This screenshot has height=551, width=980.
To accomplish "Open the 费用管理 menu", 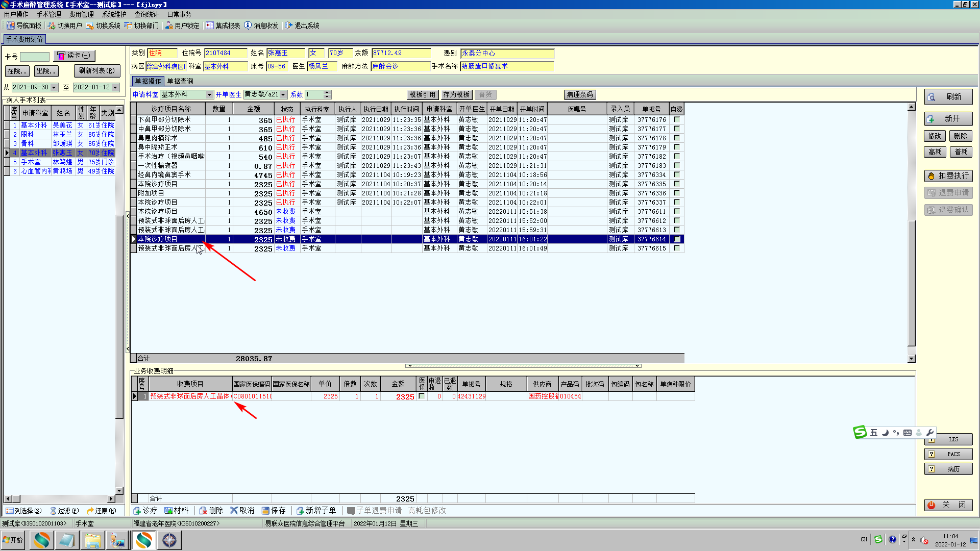I will tap(81, 14).
